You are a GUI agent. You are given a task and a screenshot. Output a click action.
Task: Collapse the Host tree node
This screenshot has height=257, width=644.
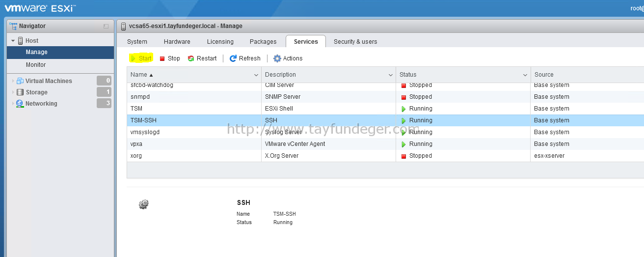(13, 41)
